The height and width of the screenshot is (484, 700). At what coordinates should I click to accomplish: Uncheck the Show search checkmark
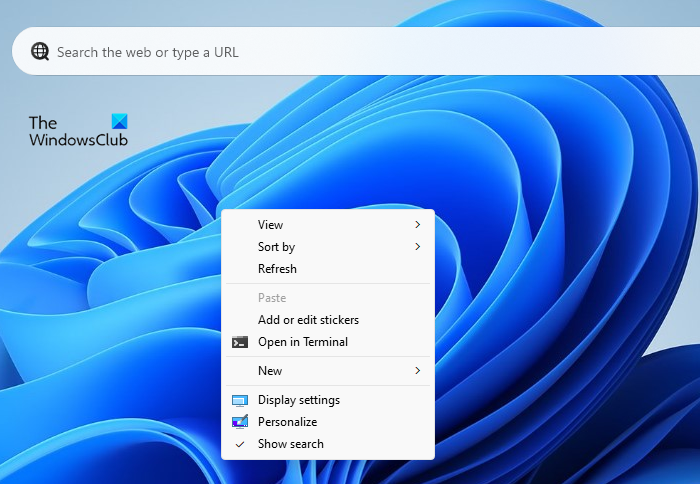tap(240, 444)
